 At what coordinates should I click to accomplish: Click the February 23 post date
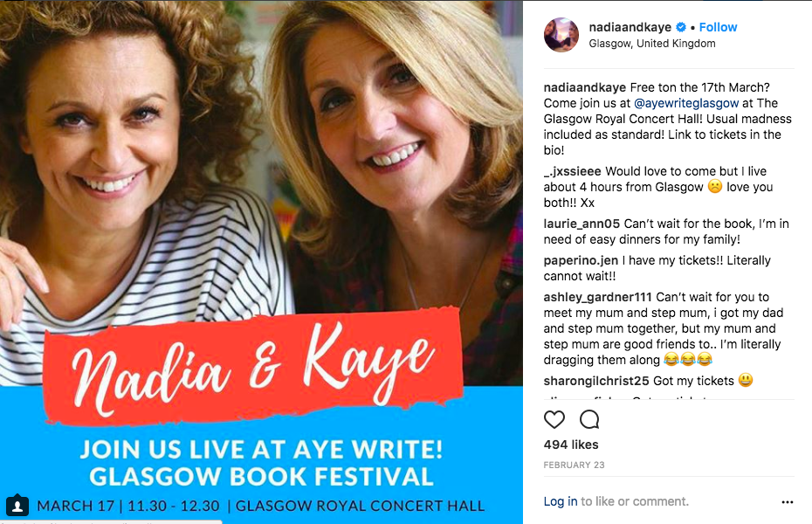pos(574,465)
